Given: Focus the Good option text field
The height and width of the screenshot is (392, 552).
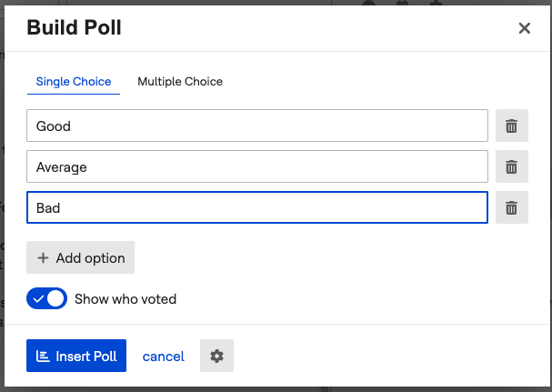Looking at the screenshot, I should pyautogui.click(x=257, y=126).
